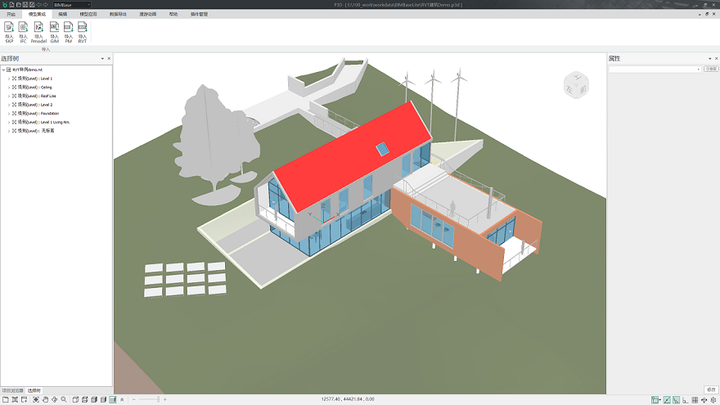
Task: Click the green application logo icon
Action: click(x=5, y=5)
